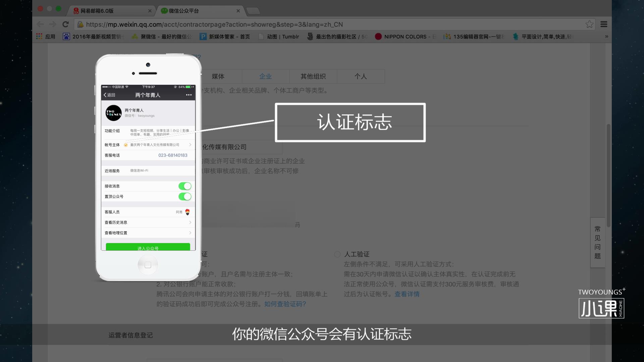Click the yellow verification badge beside 帐号主体
Image resolution: width=644 pixels, height=362 pixels.
(x=125, y=145)
